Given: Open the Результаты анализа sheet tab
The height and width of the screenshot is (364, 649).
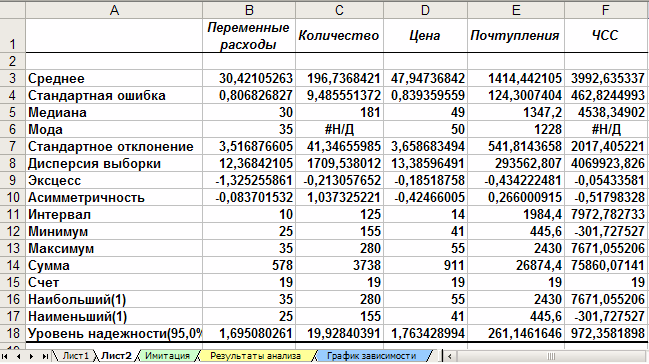Looking at the screenshot, I should tap(255, 356).
